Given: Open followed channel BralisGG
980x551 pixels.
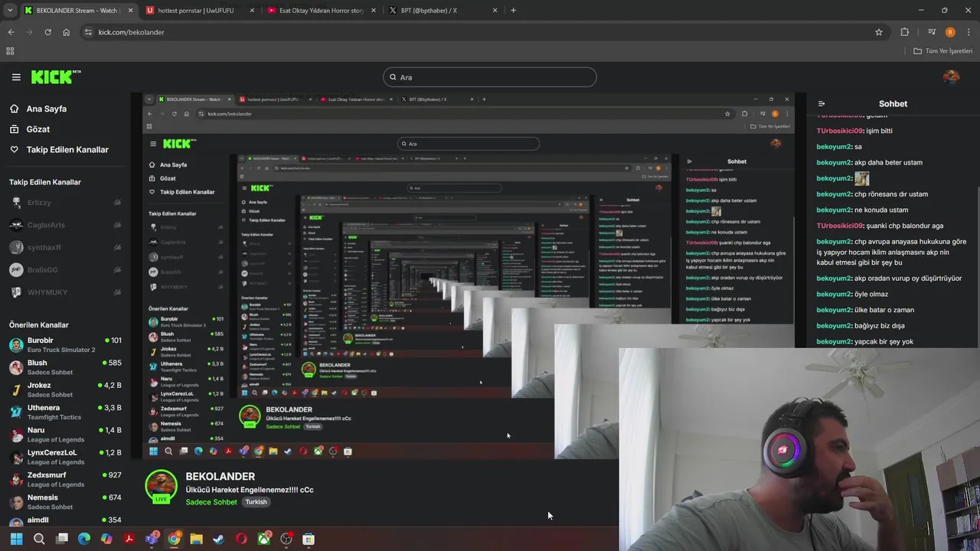Looking at the screenshot, I should pyautogui.click(x=65, y=270).
